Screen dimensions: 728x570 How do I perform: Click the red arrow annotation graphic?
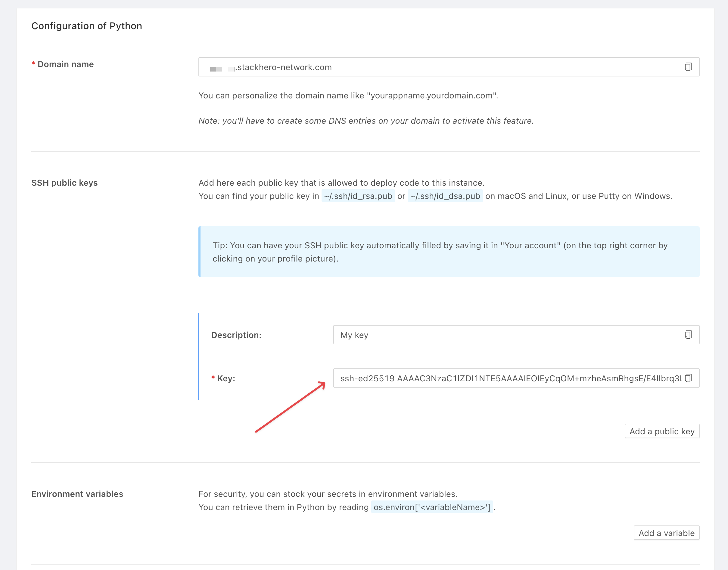coord(290,407)
